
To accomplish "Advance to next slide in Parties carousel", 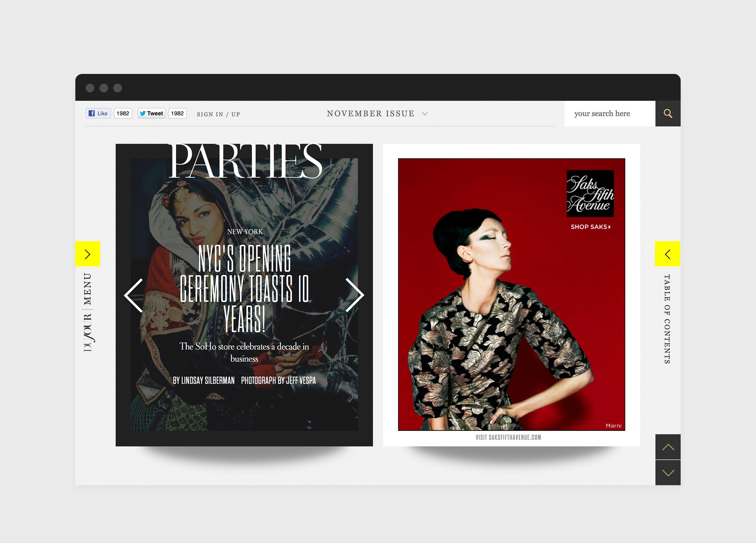I will point(354,295).
